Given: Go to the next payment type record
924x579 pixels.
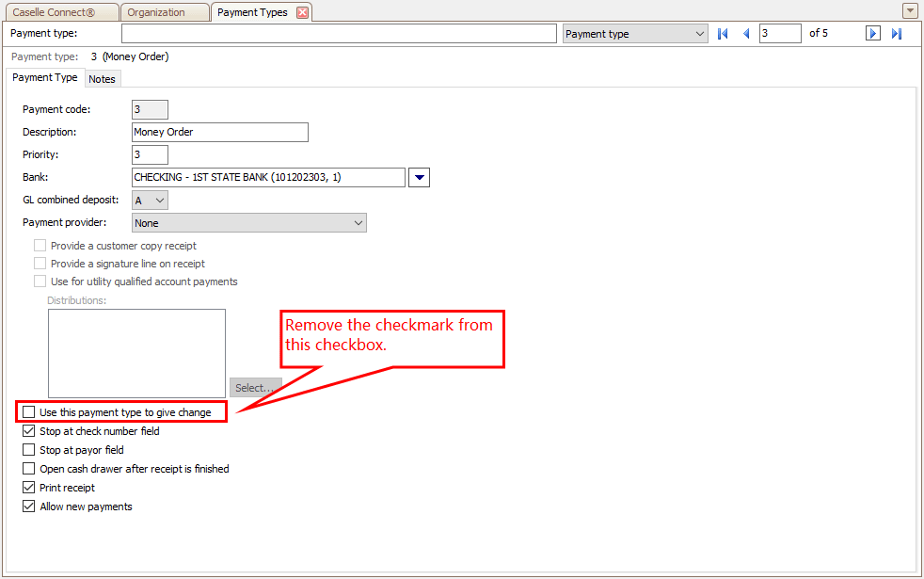Looking at the screenshot, I should [x=873, y=34].
